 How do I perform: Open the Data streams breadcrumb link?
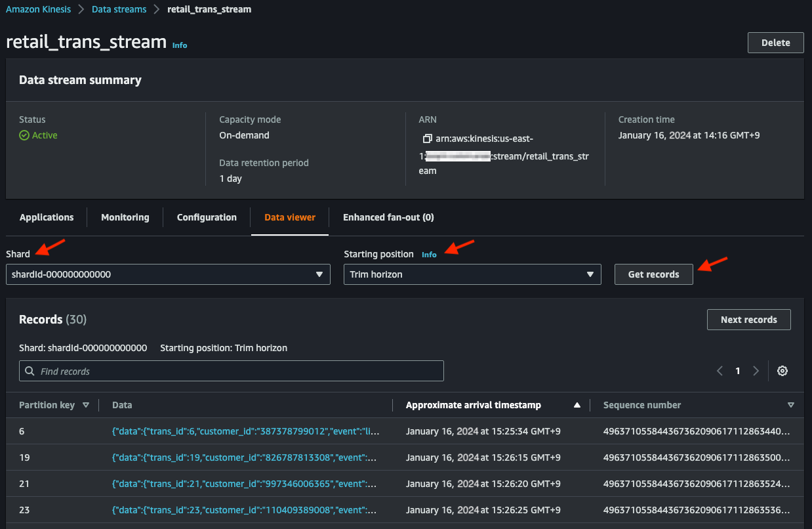119,9
